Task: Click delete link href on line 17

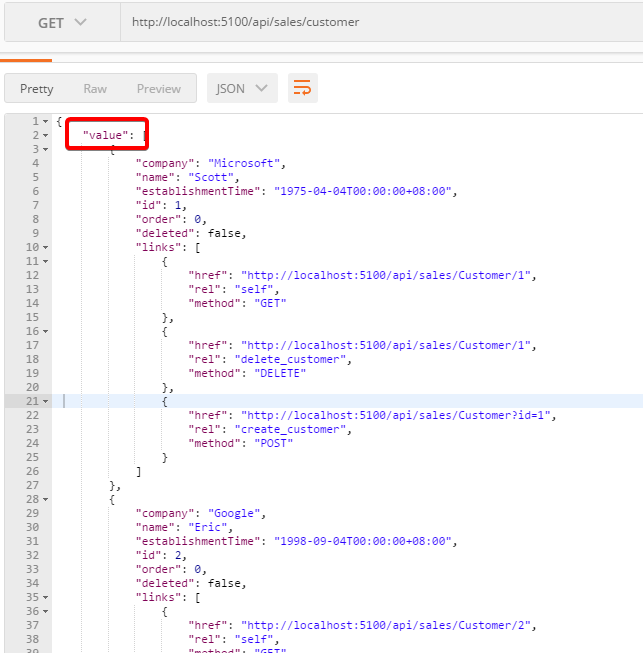Action: (x=386, y=345)
